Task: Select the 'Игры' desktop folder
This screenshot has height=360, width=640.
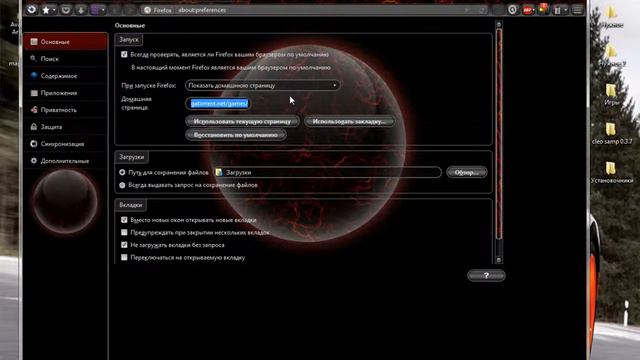Action: pos(611,95)
